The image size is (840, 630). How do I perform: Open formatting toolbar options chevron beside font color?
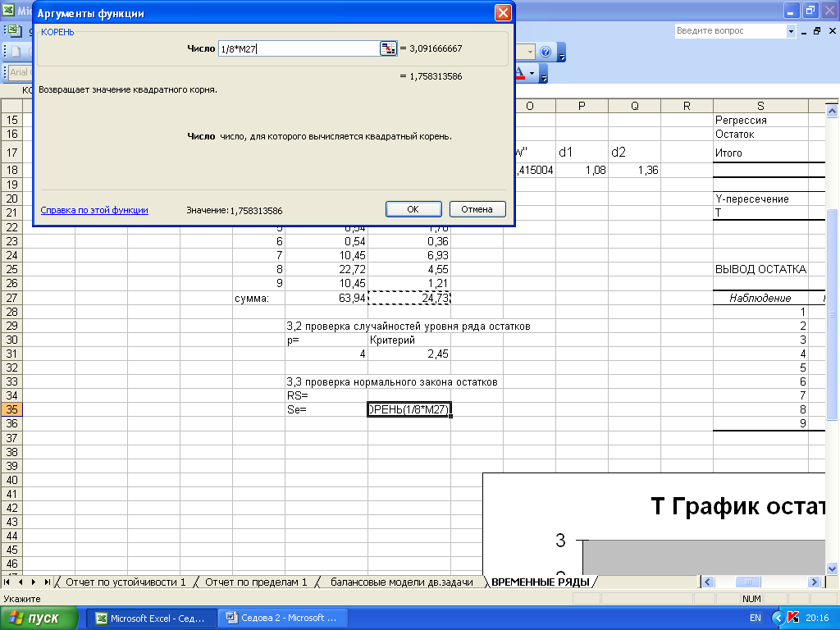543,73
